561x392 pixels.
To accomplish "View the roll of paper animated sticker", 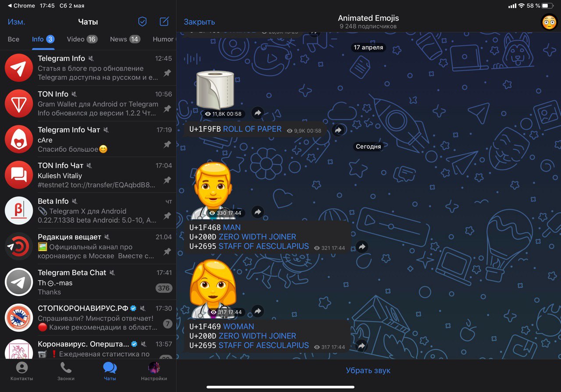I will (215, 90).
